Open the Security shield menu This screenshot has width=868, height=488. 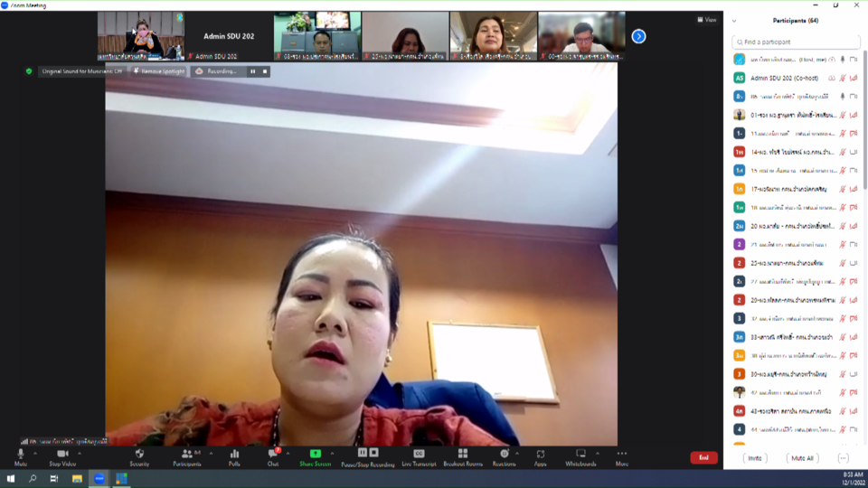(139, 457)
